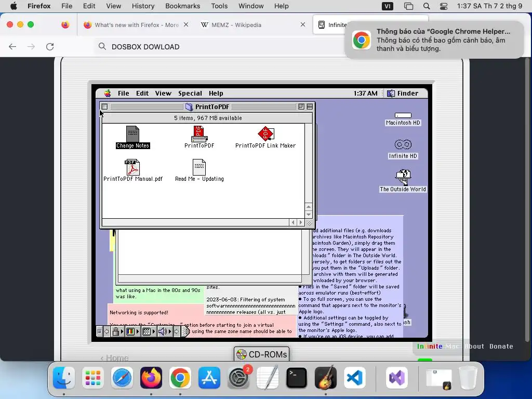Click the monitor resolution control strip icon
Screen dimensions: 532x399
coord(146,331)
